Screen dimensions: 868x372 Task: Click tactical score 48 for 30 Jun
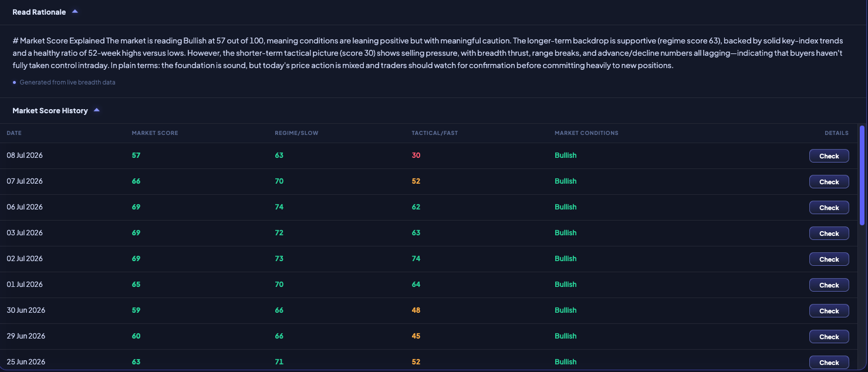click(416, 310)
